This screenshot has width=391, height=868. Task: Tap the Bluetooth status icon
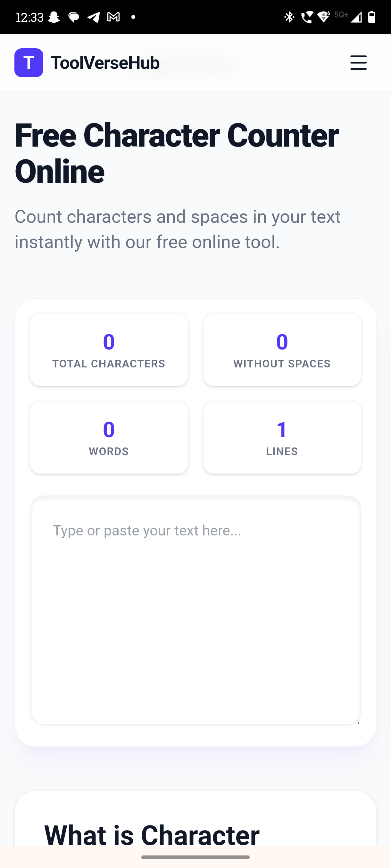(x=289, y=17)
